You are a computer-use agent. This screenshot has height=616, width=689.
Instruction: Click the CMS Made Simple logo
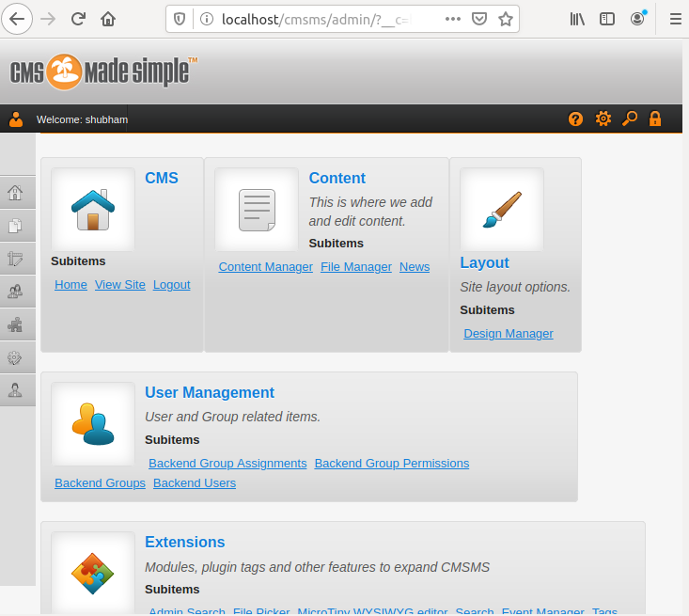[x=103, y=71]
